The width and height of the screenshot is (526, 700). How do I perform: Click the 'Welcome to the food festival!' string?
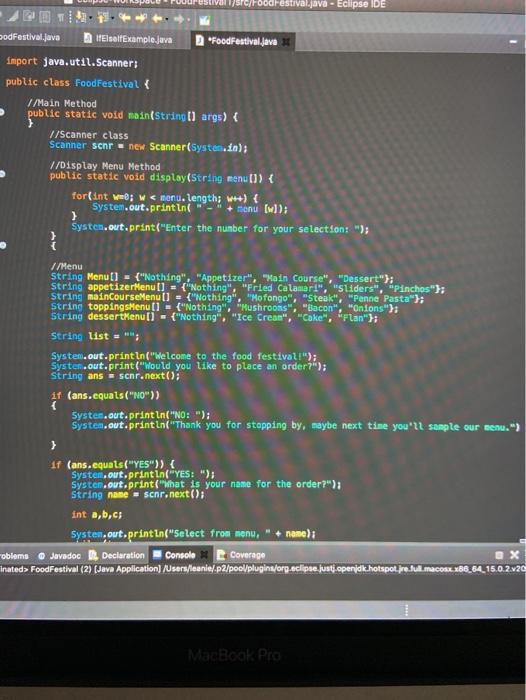[230, 357]
